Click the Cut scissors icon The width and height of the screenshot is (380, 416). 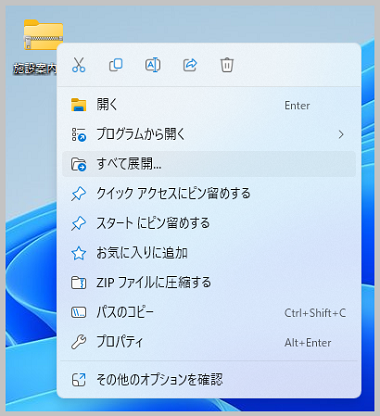pyautogui.click(x=79, y=65)
